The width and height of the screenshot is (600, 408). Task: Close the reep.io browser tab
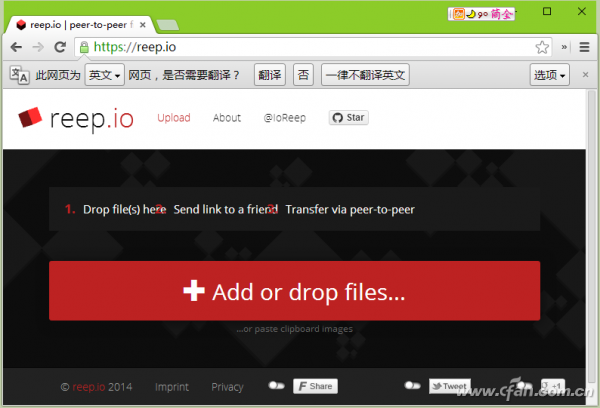[143, 25]
